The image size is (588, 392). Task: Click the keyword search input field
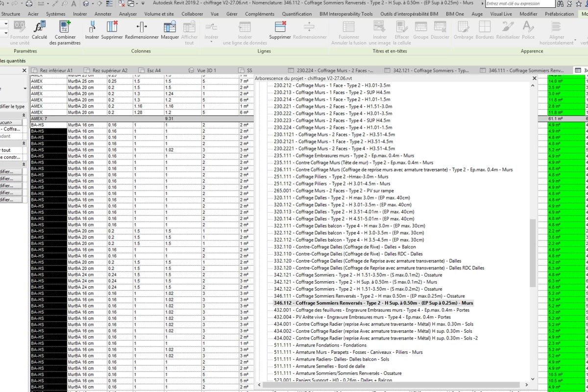click(x=520, y=4)
